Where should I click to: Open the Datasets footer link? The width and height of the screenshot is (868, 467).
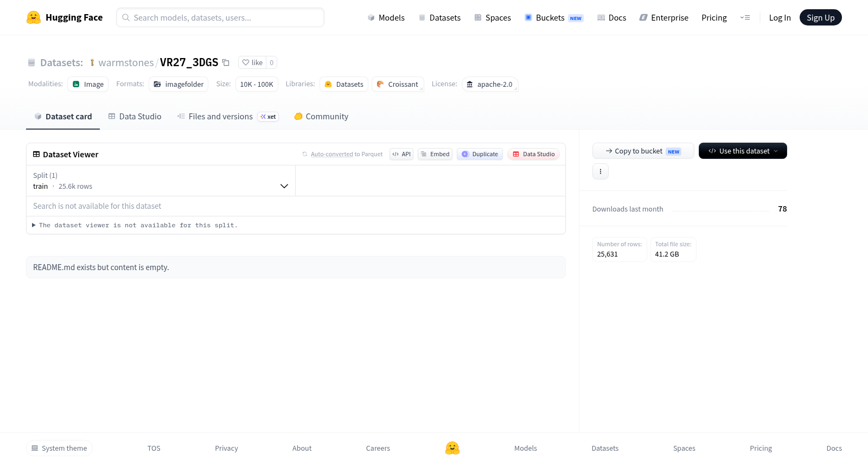[x=605, y=448]
